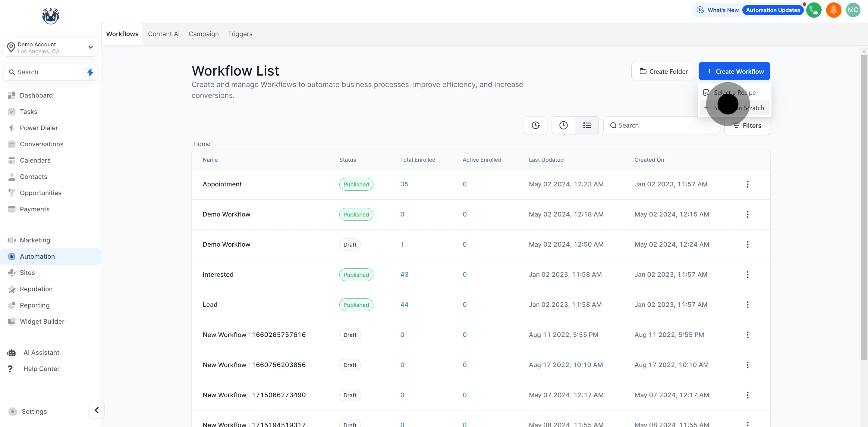Click the Automation Updates badge

[x=773, y=10]
